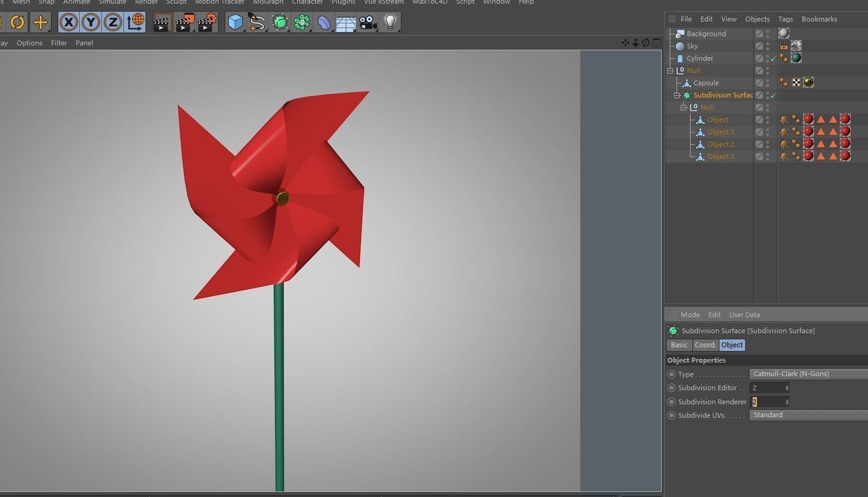Screen dimensions: 868x497
Task: Toggle the Y axis lock
Action: pyautogui.click(x=91, y=23)
